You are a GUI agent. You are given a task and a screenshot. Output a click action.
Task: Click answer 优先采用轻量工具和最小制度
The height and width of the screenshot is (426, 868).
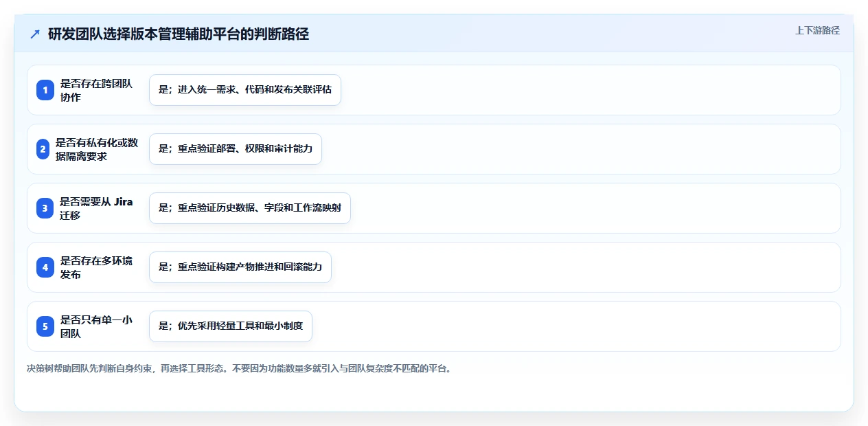click(231, 326)
